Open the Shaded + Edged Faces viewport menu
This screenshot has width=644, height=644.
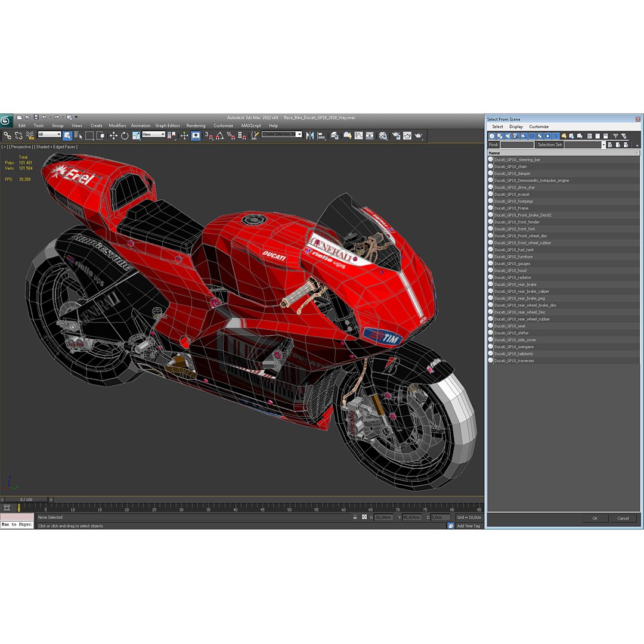click(55, 147)
